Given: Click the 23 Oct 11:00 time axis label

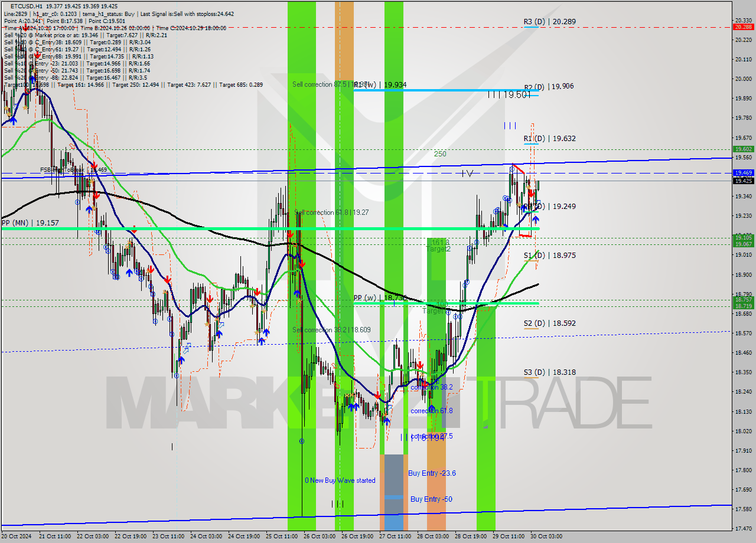Looking at the screenshot, I should (168, 537).
